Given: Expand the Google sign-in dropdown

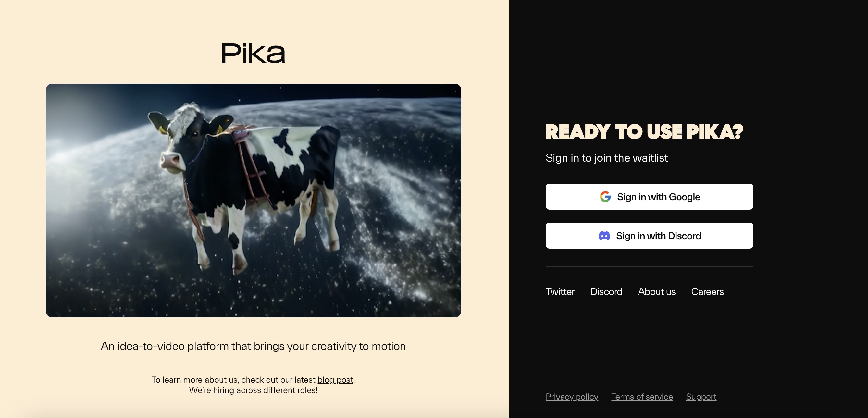Looking at the screenshot, I should click(649, 197).
